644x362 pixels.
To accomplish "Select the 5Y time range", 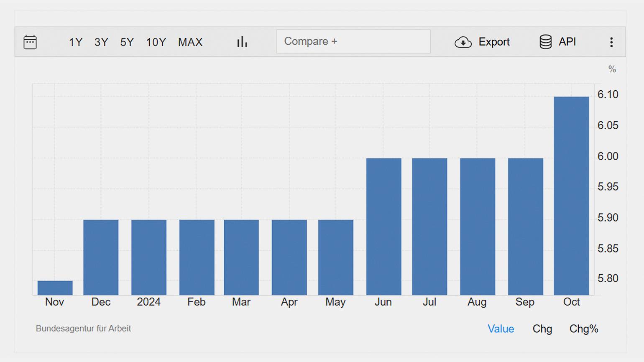I will pos(127,42).
